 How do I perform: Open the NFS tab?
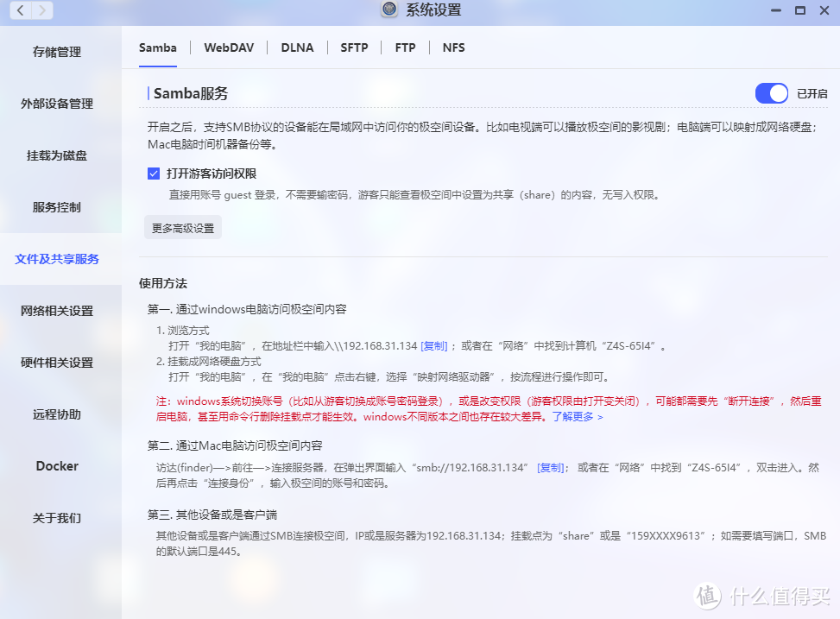(x=453, y=47)
